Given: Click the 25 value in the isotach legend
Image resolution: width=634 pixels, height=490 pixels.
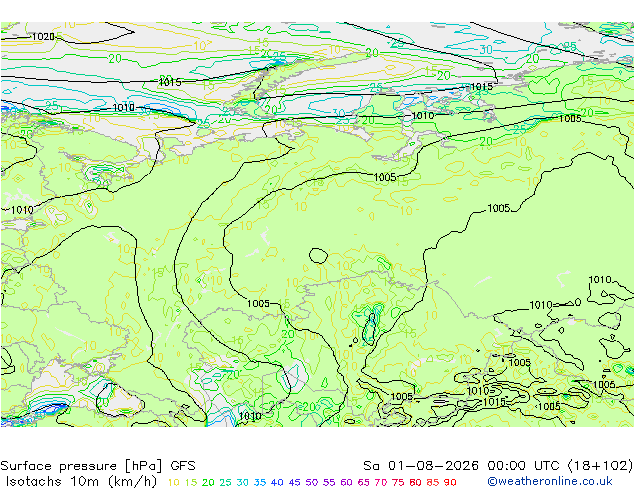Looking at the screenshot, I should click(x=225, y=482).
